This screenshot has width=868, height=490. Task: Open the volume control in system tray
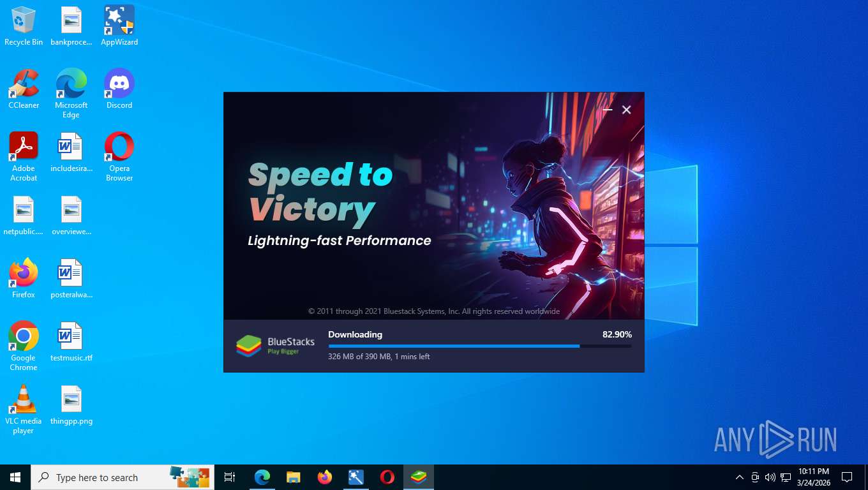point(770,477)
